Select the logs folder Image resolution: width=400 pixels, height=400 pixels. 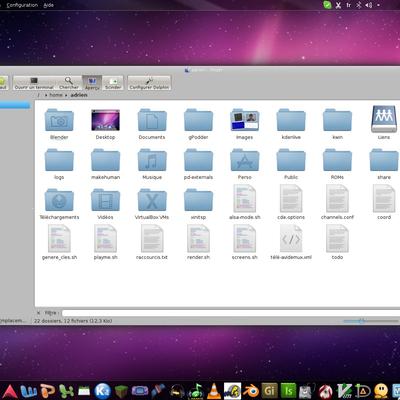(59, 164)
